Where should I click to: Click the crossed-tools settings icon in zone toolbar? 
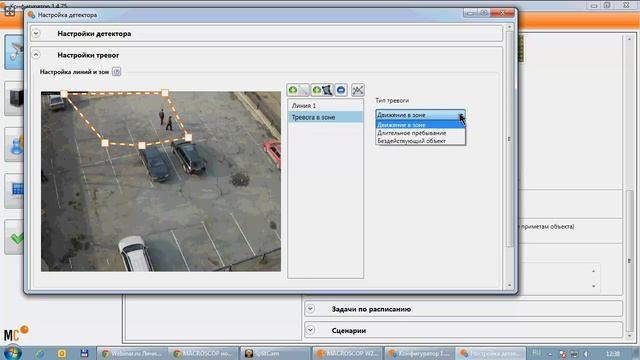(358, 90)
